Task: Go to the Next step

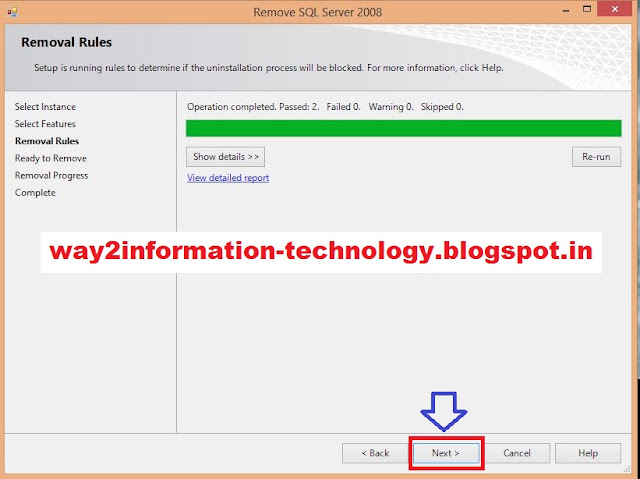Action: coord(446,453)
